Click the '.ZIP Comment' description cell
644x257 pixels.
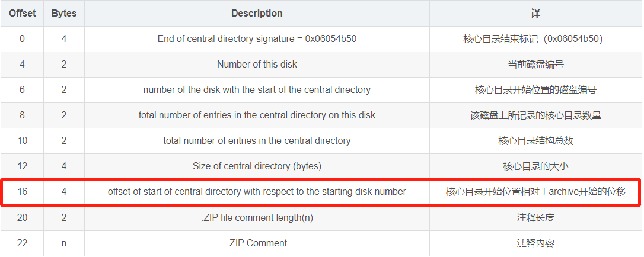point(257,243)
